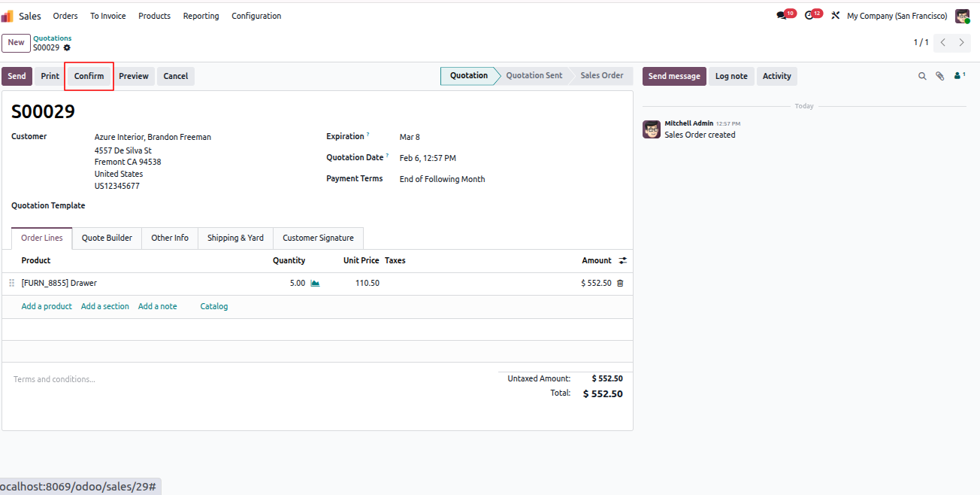Open the conversations messages icon

[x=782, y=16]
